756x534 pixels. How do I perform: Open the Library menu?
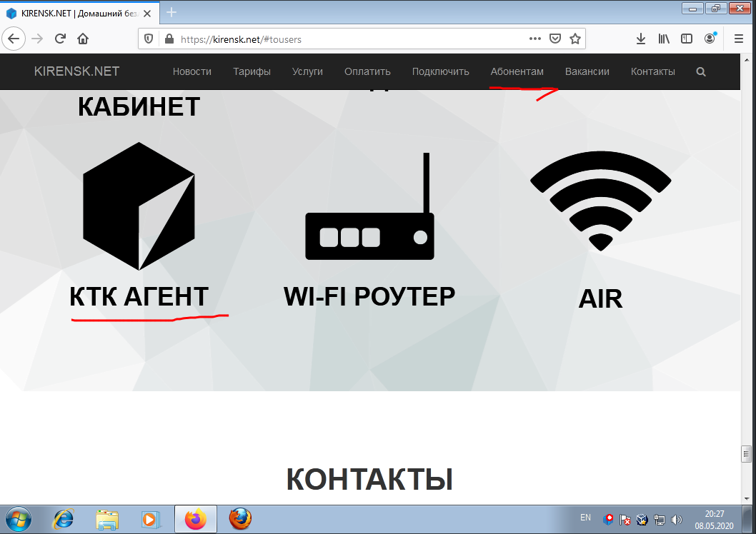[664, 39]
